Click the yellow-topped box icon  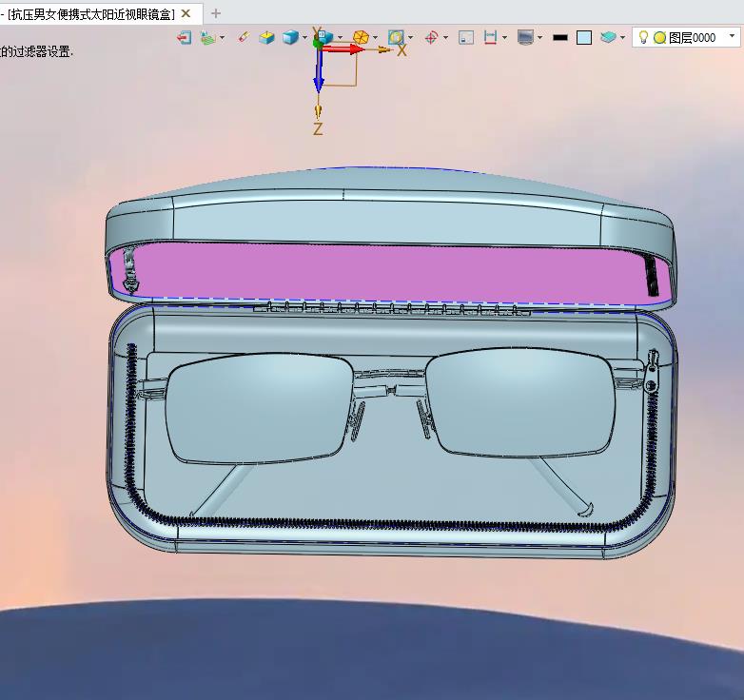click(x=267, y=37)
